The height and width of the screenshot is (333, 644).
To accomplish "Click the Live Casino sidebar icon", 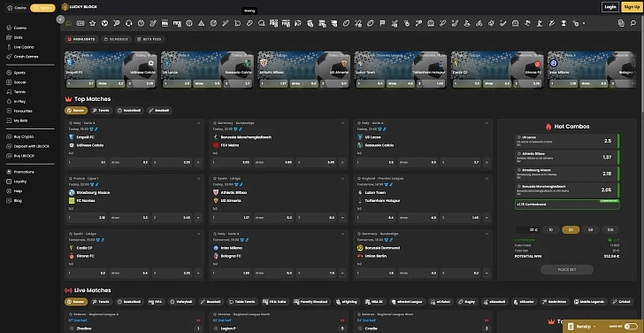I will [x=9, y=47].
